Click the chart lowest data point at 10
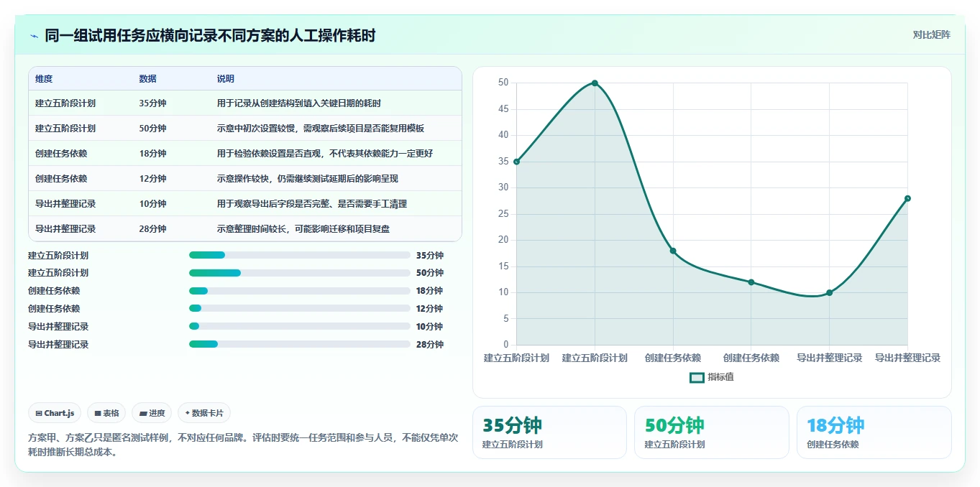Image resolution: width=980 pixels, height=487 pixels. click(829, 292)
